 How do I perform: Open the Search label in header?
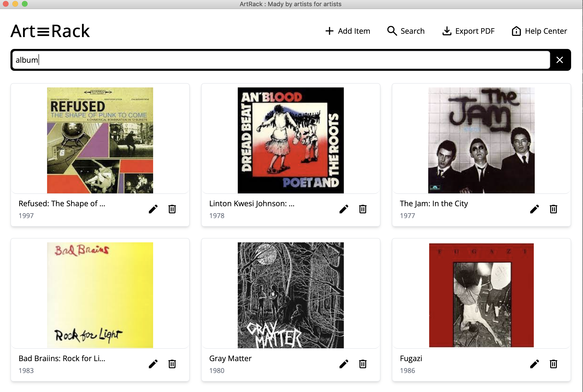point(412,31)
